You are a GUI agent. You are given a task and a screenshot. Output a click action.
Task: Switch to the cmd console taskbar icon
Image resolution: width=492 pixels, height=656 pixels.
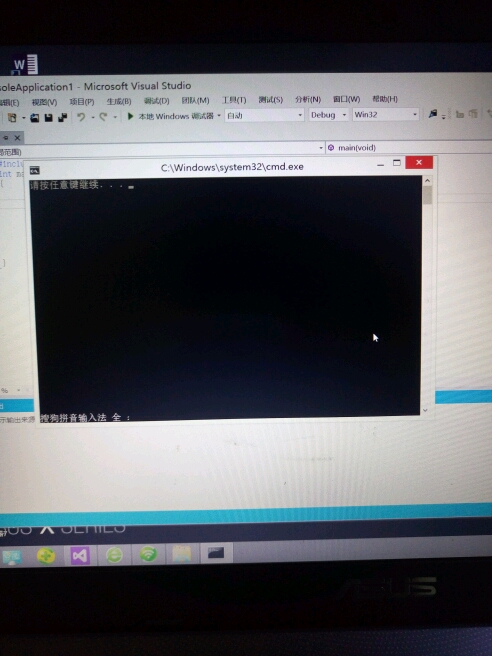tap(216, 554)
